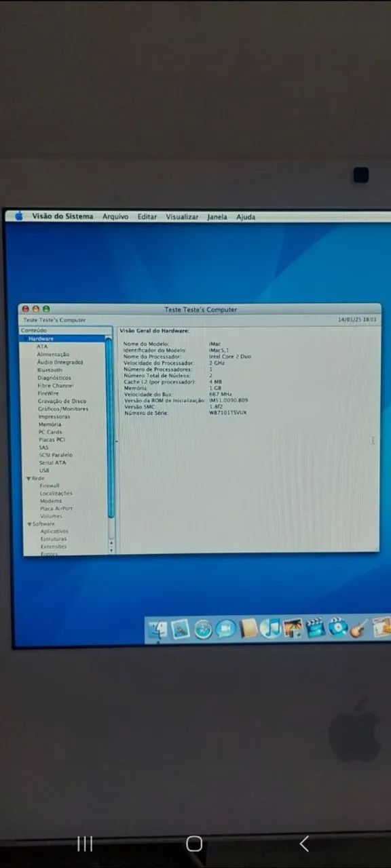Screen dimensions: 391x868
Task: Select Modems under Rede
Action: pos(50,500)
